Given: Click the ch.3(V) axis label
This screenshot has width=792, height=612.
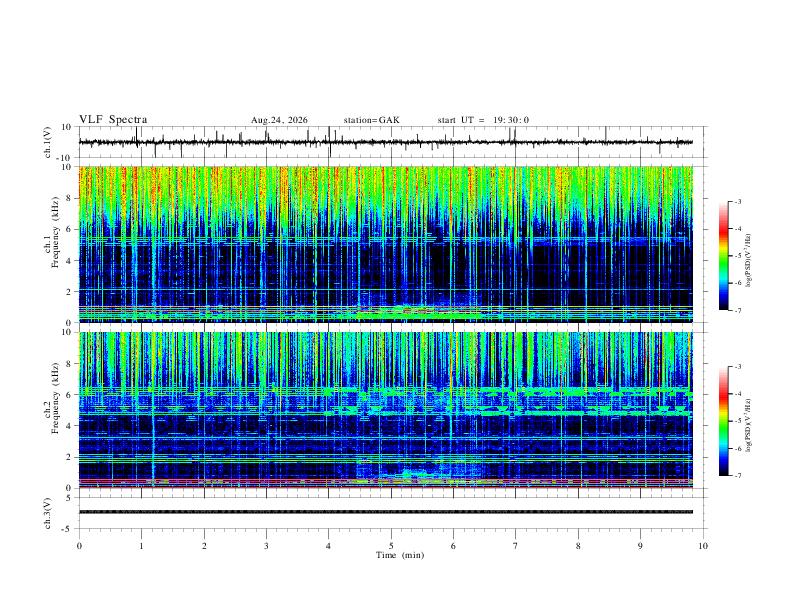Looking at the screenshot, I should 48,513.
